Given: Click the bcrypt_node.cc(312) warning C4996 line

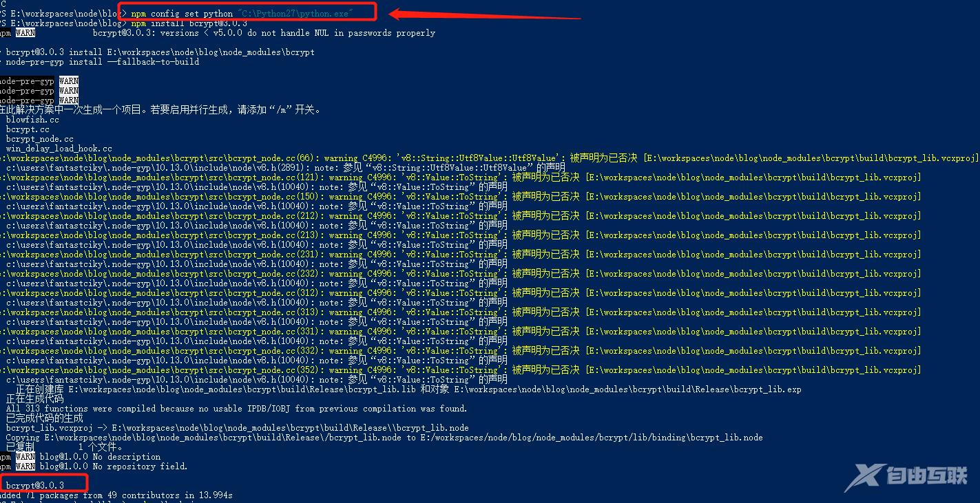Looking at the screenshot, I should pos(461,293).
